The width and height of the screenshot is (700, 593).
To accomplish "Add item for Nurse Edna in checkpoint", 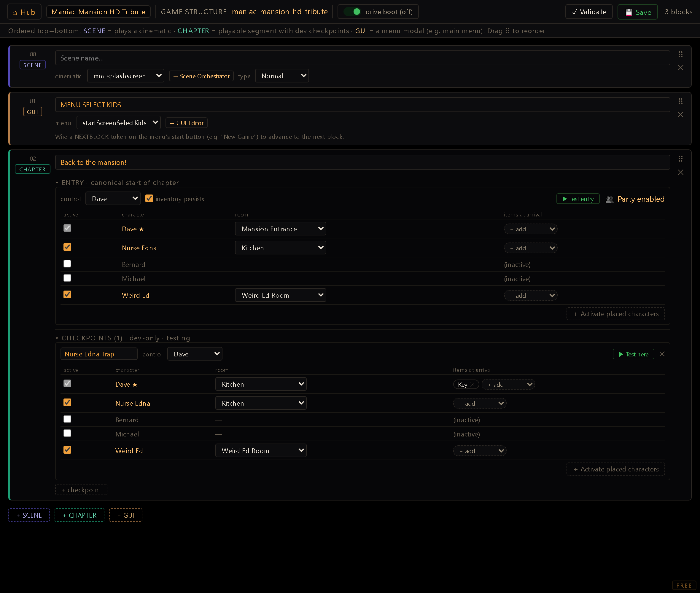I will [x=480, y=404].
